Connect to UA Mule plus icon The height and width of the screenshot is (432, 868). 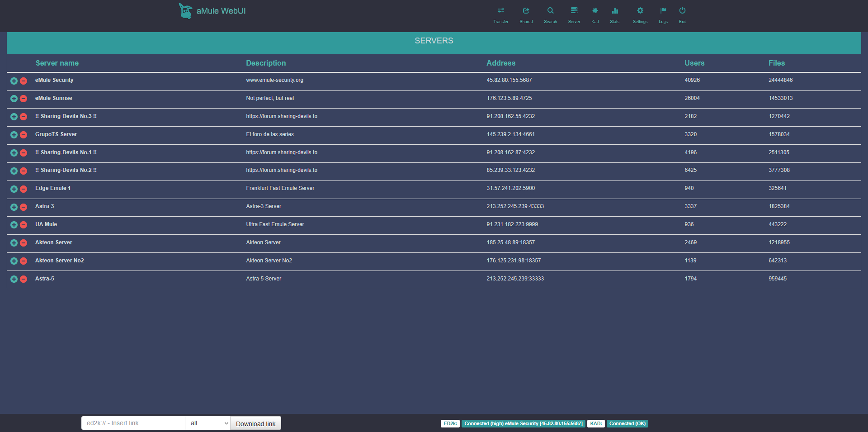[14, 225]
